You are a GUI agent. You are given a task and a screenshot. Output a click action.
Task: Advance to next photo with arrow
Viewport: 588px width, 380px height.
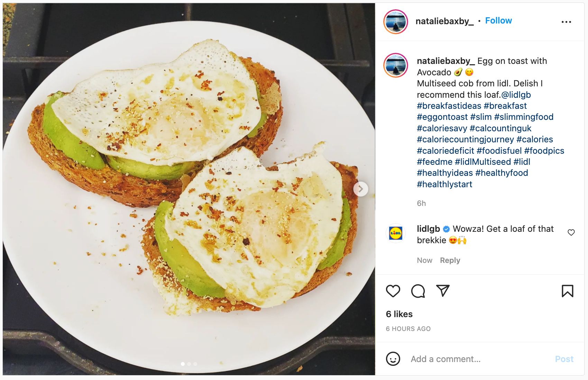360,189
